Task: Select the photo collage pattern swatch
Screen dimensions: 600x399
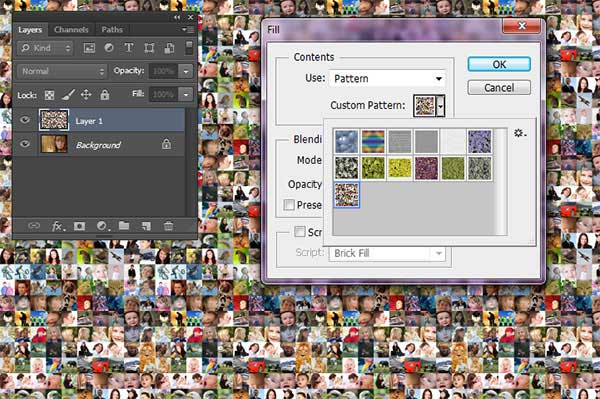Action: tap(347, 195)
